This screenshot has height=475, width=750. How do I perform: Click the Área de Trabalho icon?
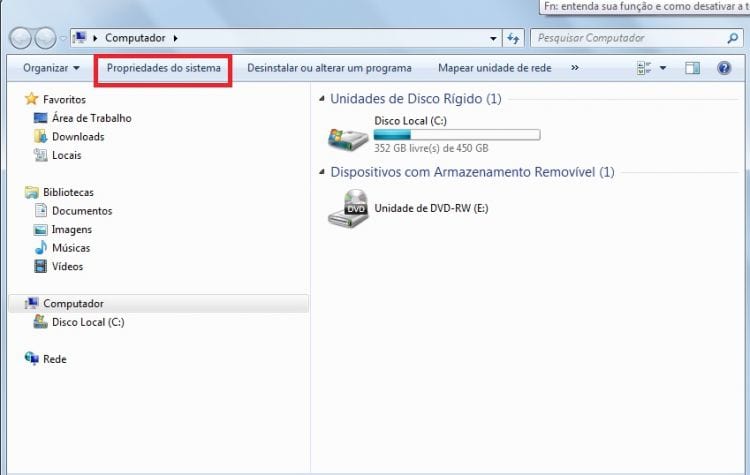41,118
